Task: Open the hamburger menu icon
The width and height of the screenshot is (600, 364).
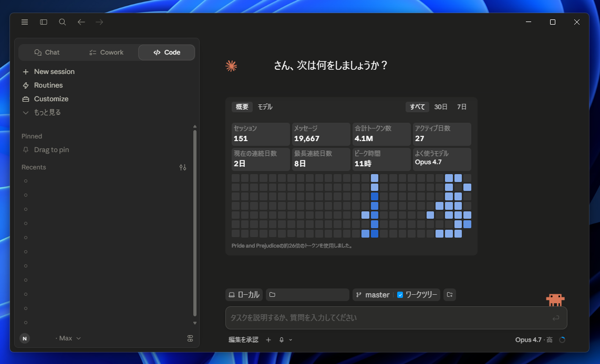Action: tap(24, 22)
